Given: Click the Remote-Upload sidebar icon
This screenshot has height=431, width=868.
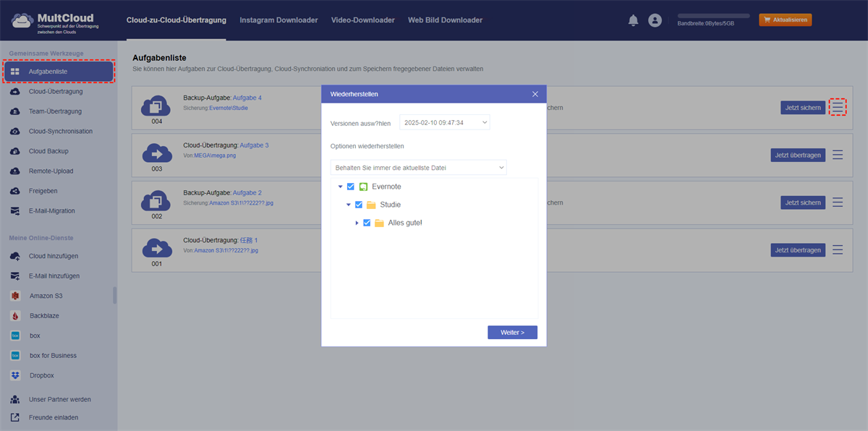Looking at the screenshot, I should pyautogui.click(x=15, y=171).
